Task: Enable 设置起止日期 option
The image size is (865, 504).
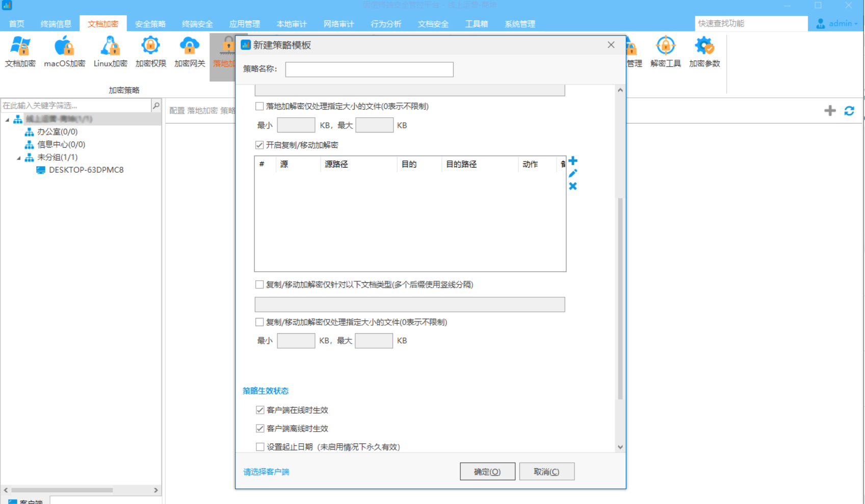Action: pyautogui.click(x=259, y=446)
